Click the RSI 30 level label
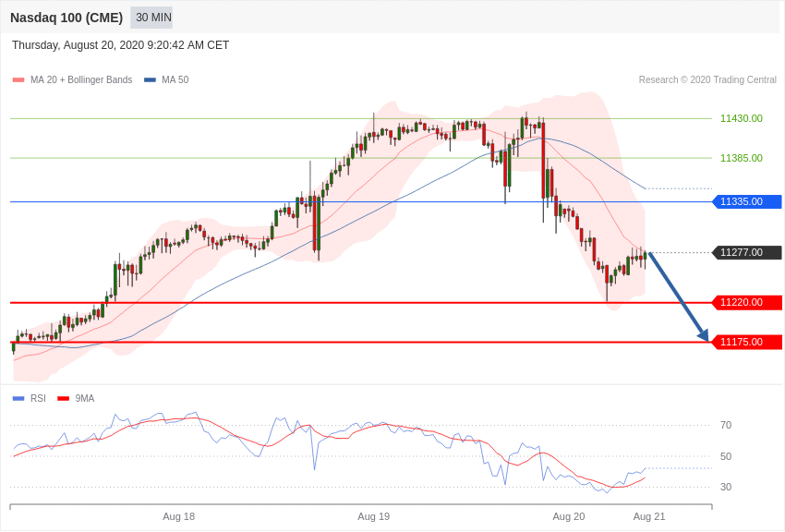785x532 pixels. click(x=725, y=487)
